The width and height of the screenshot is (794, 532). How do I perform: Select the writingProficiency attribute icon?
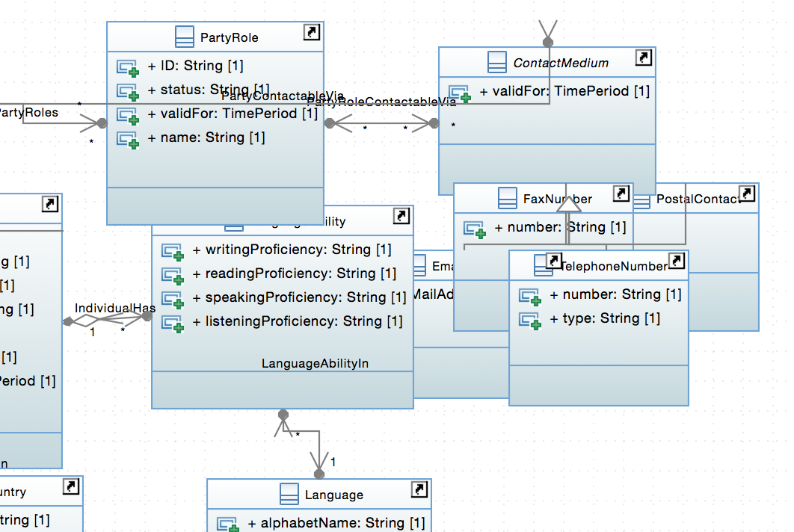coord(172,251)
